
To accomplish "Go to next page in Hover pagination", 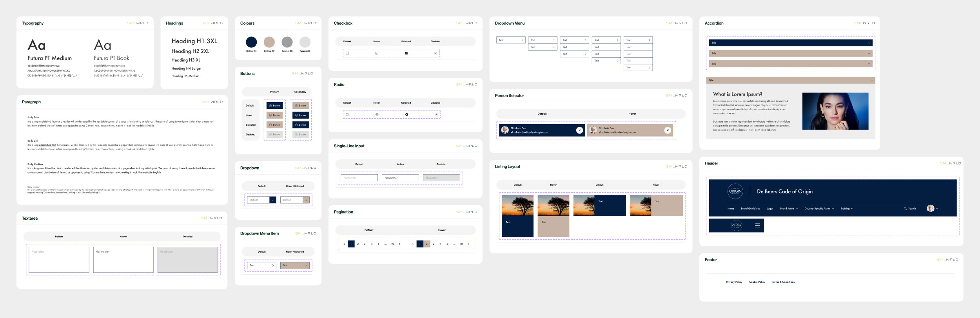I will click(468, 244).
